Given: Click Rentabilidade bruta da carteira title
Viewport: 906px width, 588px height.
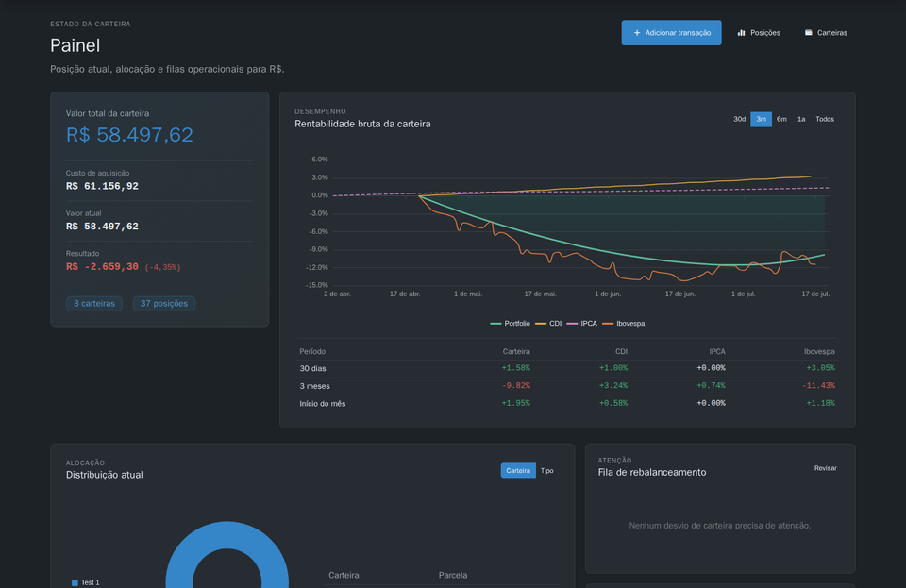Looking at the screenshot, I should pos(362,125).
